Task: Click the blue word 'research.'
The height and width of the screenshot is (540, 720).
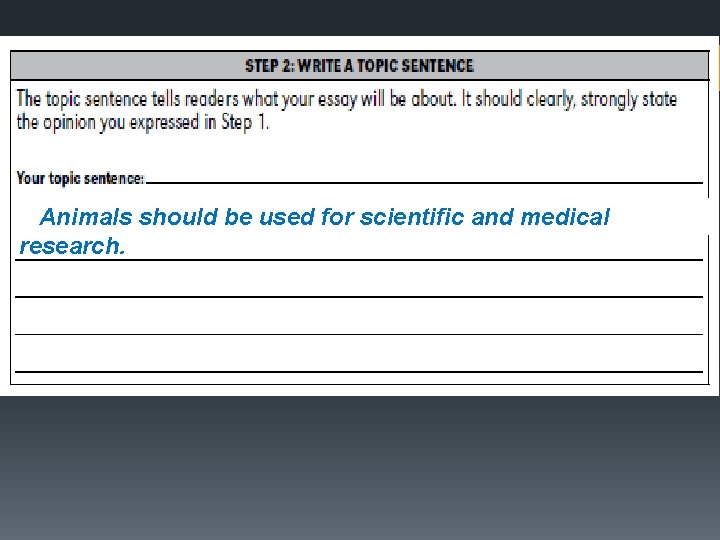Action: pyautogui.click(x=72, y=246)
